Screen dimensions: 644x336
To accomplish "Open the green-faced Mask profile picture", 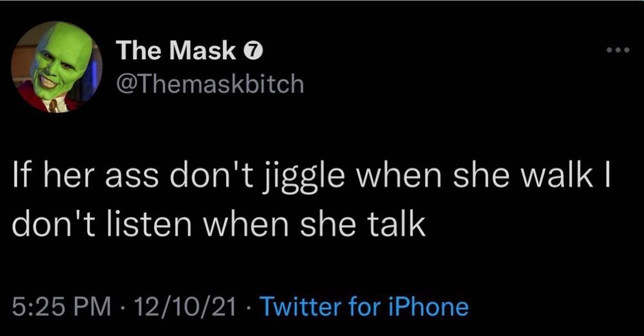I will pyautogui.click(x=57, y=66).
